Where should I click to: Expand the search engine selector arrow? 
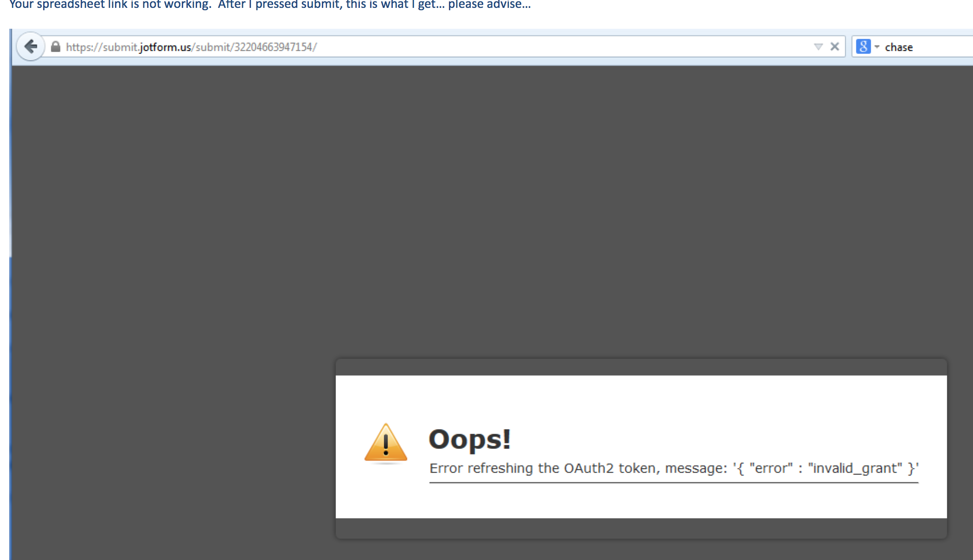877,47
